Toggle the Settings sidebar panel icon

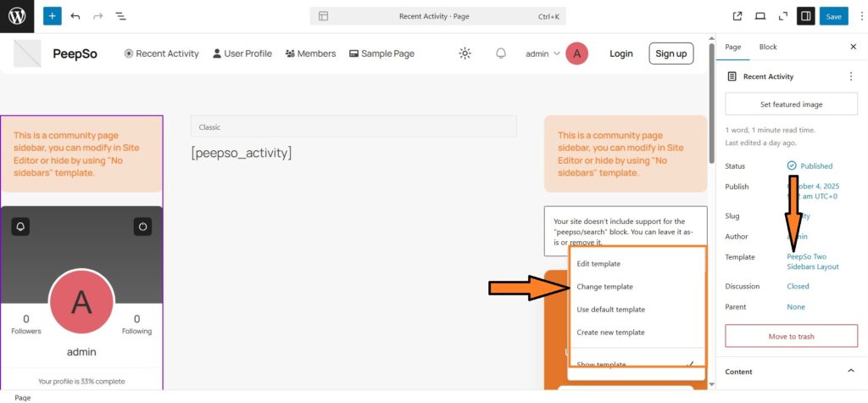click(804, 16)
